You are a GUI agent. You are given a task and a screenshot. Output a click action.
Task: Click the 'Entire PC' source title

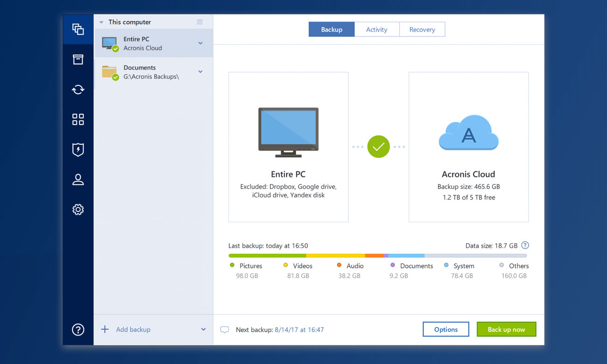[288, 174]
